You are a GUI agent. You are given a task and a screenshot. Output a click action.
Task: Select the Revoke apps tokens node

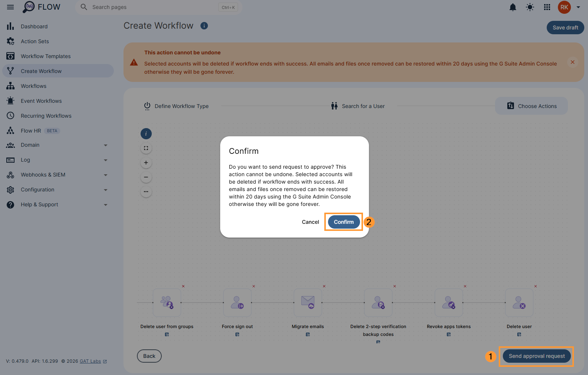pyautogui.click(x=449, y=302)
